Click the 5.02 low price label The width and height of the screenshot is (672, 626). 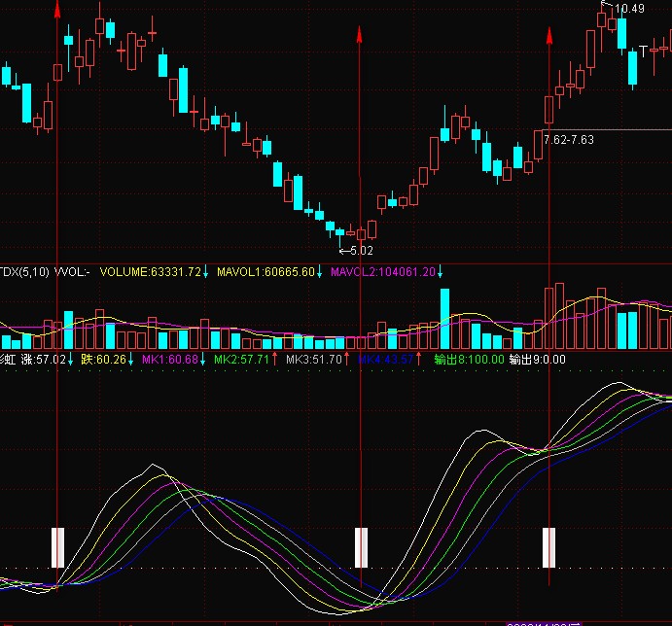click(x=362, y=251)
